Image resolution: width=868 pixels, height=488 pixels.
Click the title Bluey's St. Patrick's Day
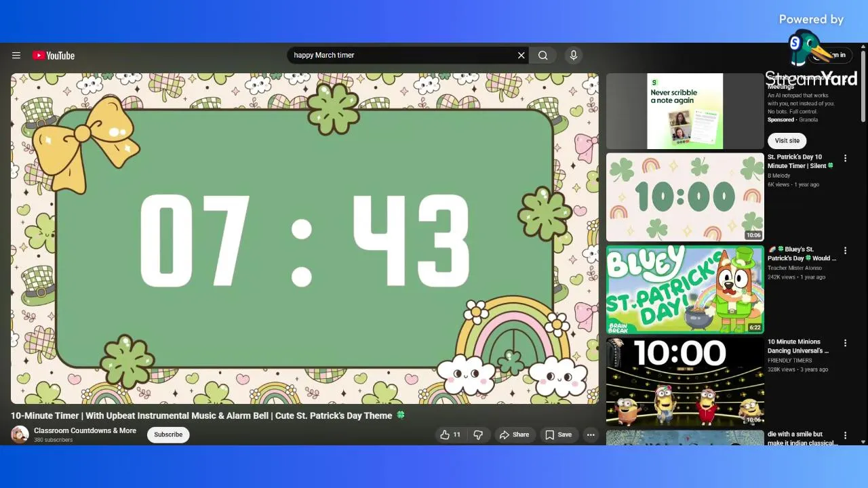802,253
